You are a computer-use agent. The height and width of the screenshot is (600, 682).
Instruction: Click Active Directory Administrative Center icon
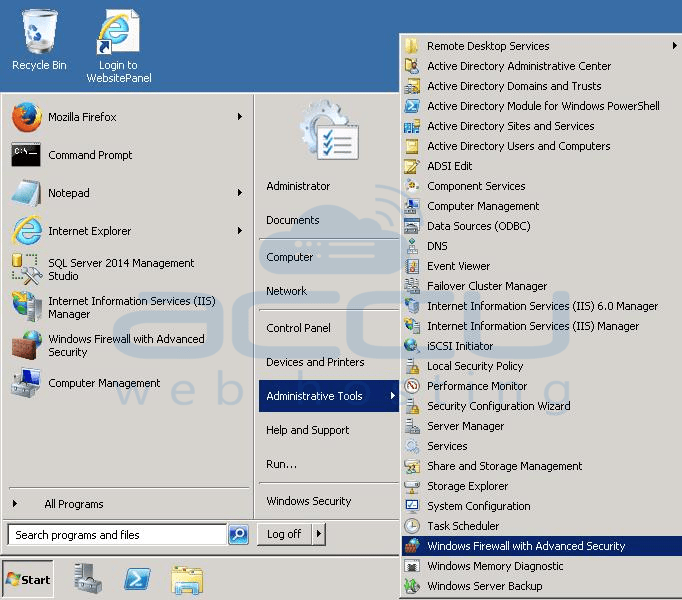[412, 66]
